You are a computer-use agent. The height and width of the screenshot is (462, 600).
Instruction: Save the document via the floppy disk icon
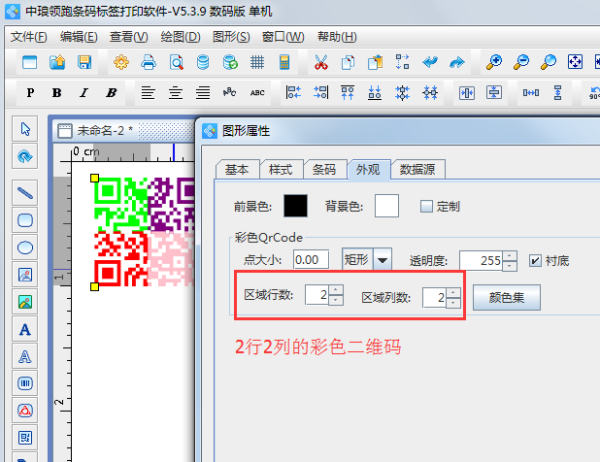coord(84,62)
